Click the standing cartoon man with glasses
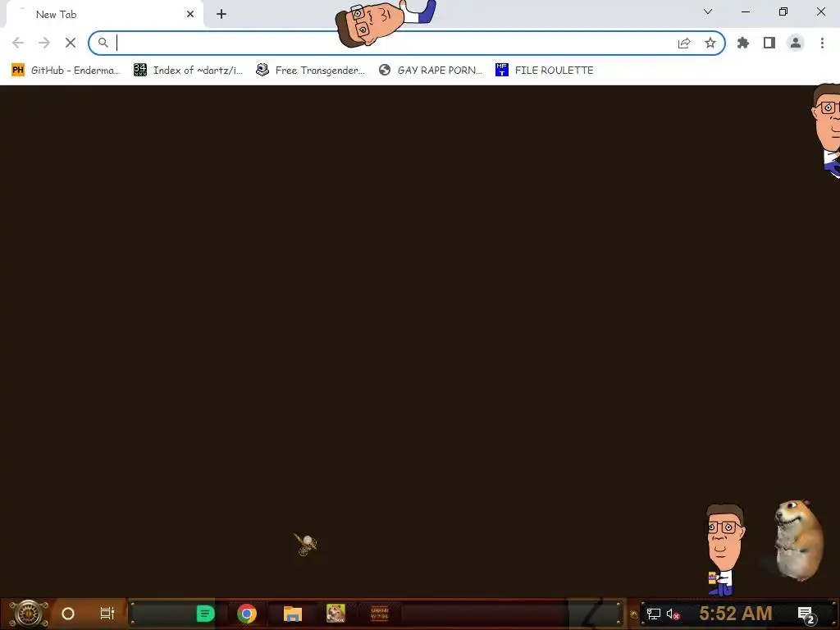 [x=725, y=550]
